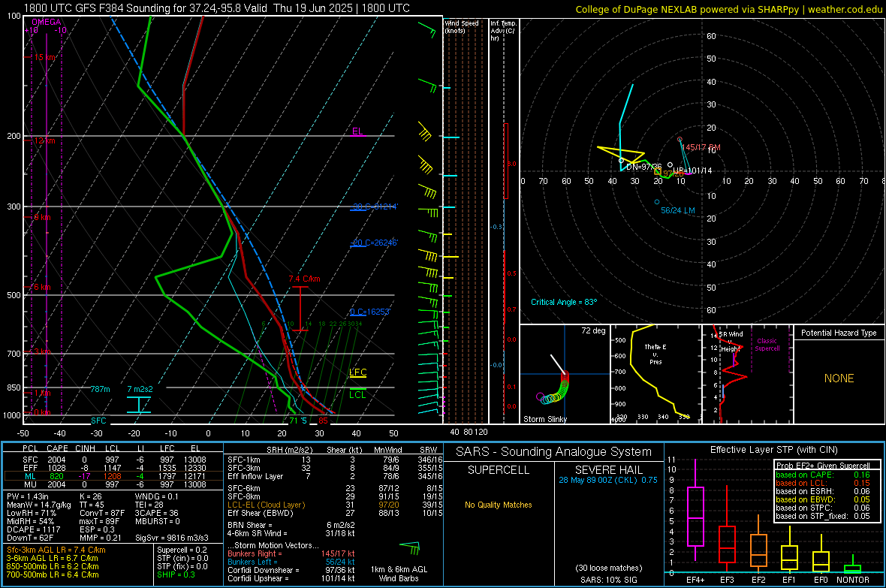Click the NONTOR axis label
Screen dimensions: 886x588
(x=852, y=580)
